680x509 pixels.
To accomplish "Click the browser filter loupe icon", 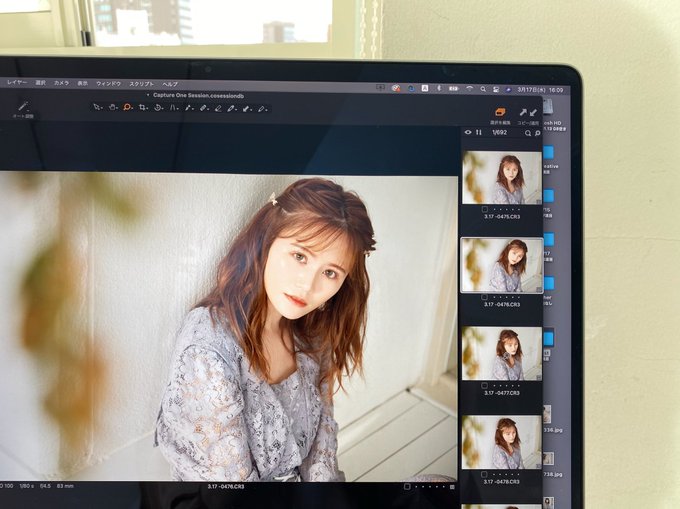I will coord(537,133).
